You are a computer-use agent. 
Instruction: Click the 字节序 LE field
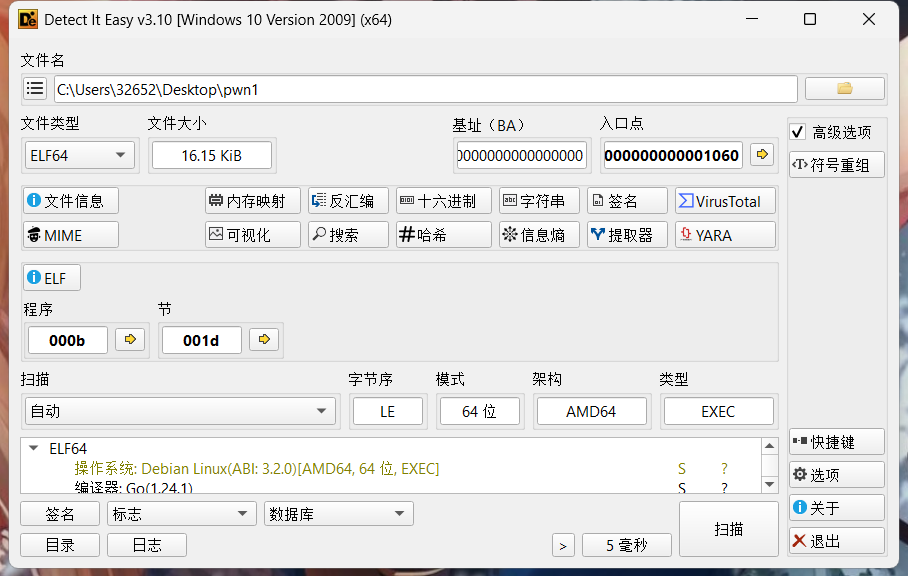point(387,412)
